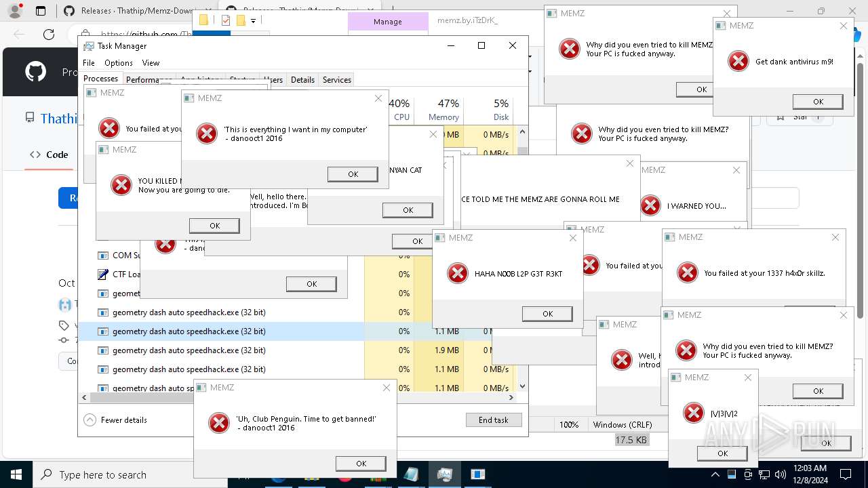Screen dimensions: 868x488
Task: Close the 'MEMZ ARE GONNA ROLL ME' dialog
Action: [630, 164]
